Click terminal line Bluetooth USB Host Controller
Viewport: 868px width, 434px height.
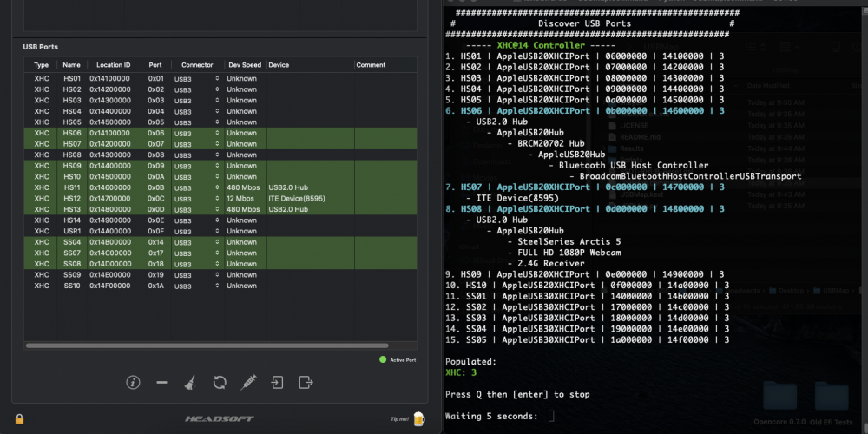coord(634,165)
